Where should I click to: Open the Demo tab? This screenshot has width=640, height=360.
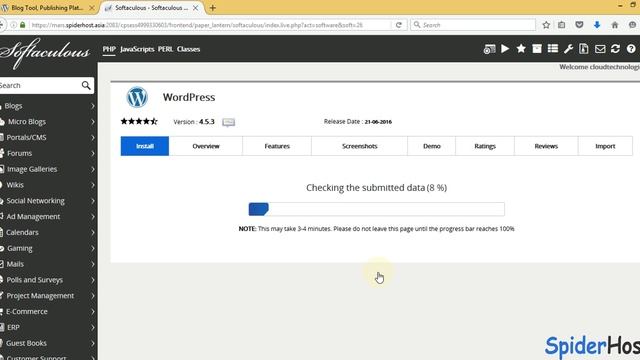coord(432,146)
